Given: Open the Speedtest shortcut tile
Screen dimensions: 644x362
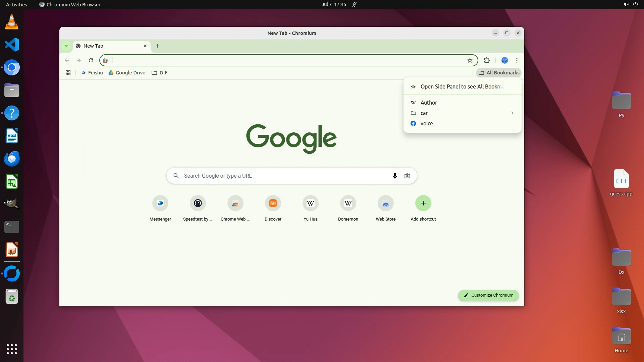Looking at the screenshot, I should point(198,203).
